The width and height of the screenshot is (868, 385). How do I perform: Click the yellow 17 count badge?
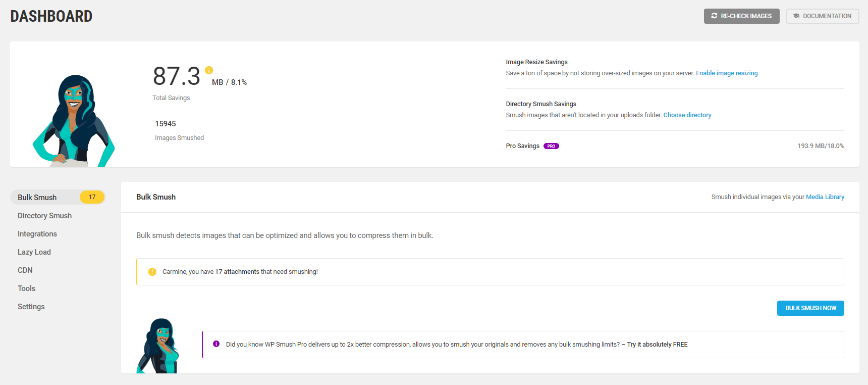(92, 197)
